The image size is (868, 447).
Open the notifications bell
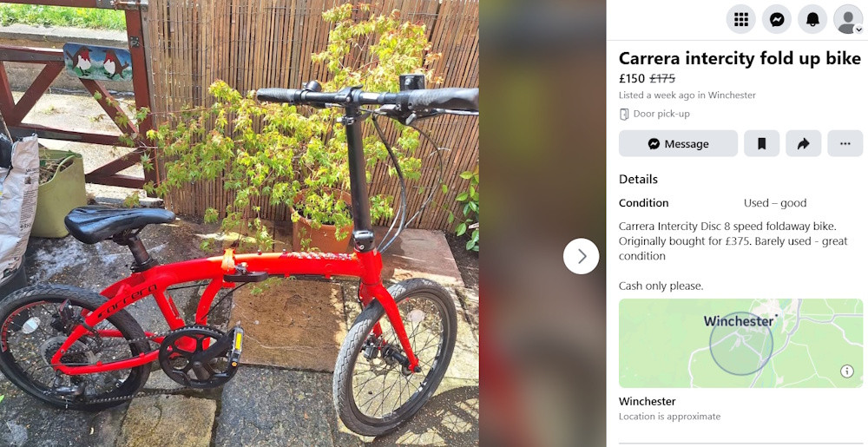(812, 19)
